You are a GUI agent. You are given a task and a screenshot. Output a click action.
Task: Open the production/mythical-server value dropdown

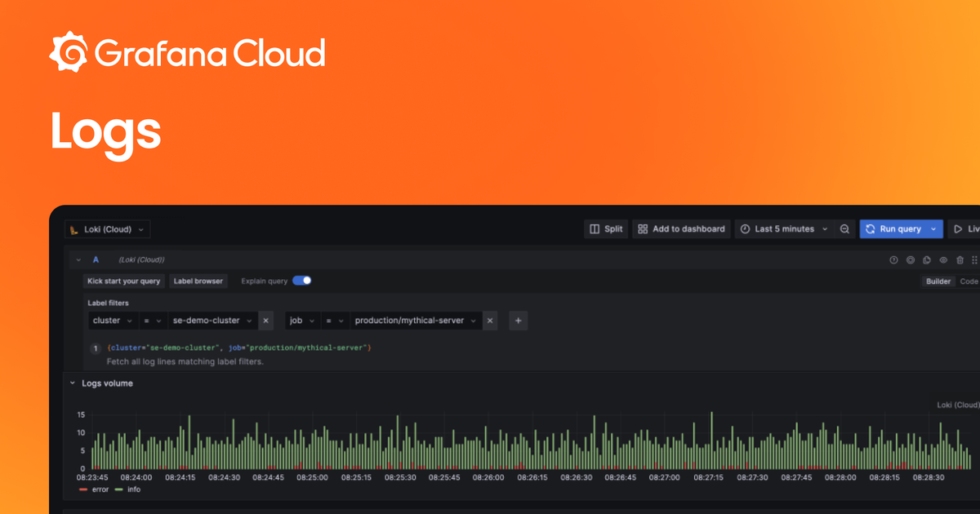point(416,321)
